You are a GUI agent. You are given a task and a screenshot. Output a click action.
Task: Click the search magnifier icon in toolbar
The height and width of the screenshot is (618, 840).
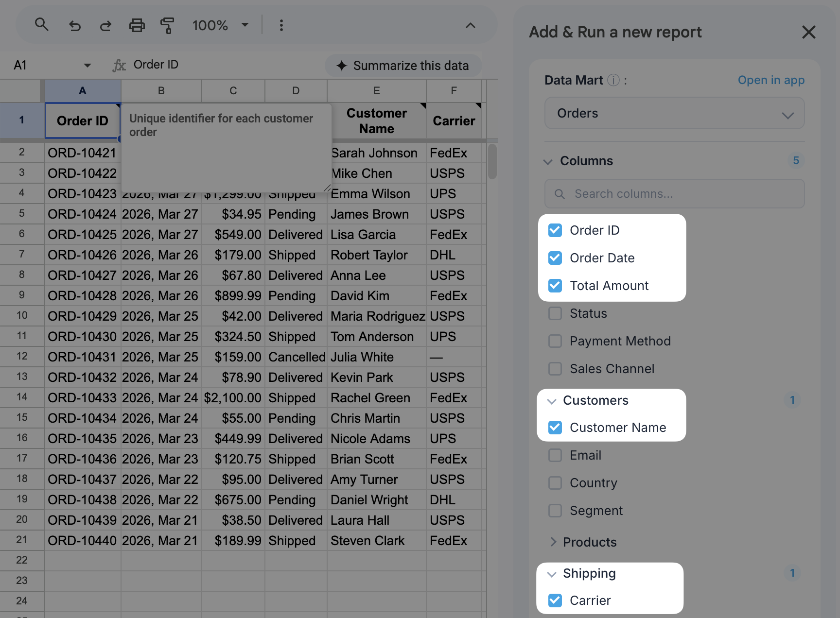[42, 25]
